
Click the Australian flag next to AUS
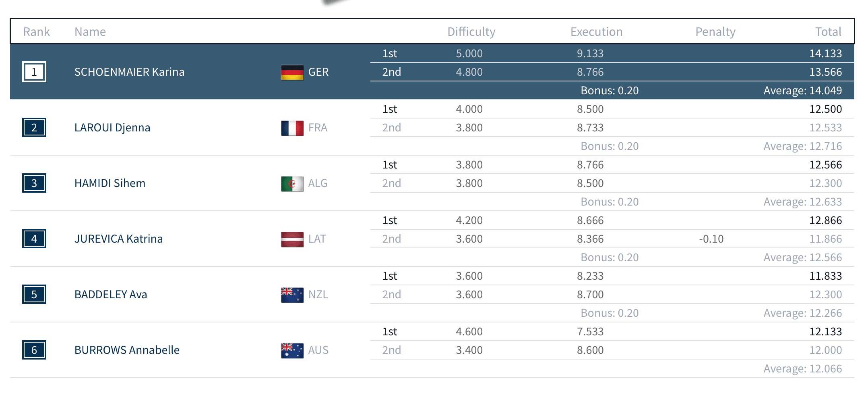292,351
